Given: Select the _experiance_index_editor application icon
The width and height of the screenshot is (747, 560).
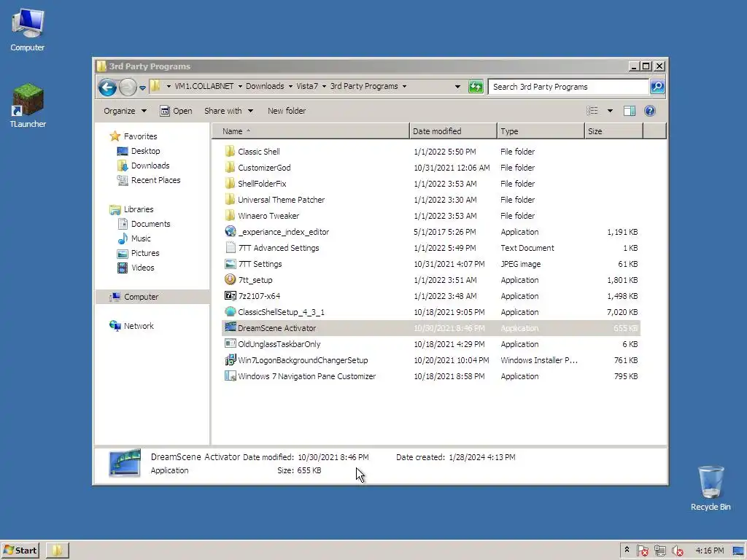Looking at the screenshot, I should pyautogui.click(x=230, y=231).
